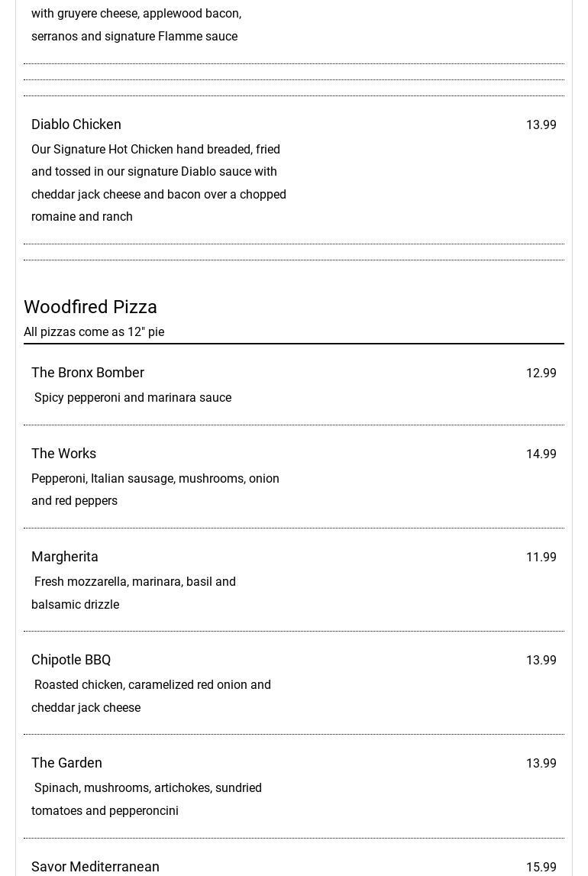Click the 15.99 Savor Mediterranean price
The image size is (588, 876).
point(541,868)
